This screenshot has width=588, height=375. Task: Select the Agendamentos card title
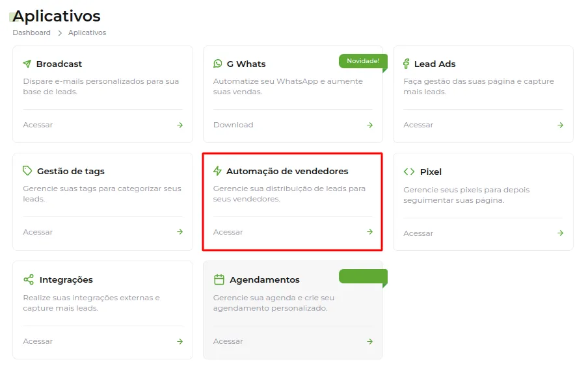coord(264,280)
